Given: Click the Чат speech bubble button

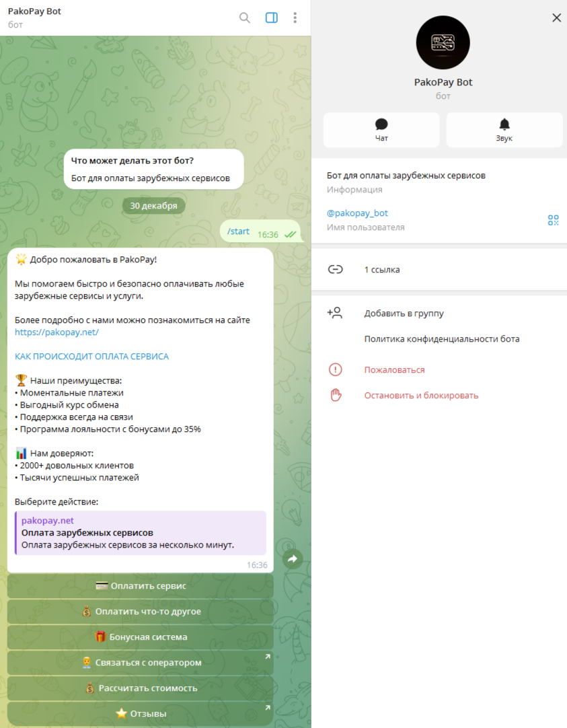Looking at the screenshot, I should 381,130.
